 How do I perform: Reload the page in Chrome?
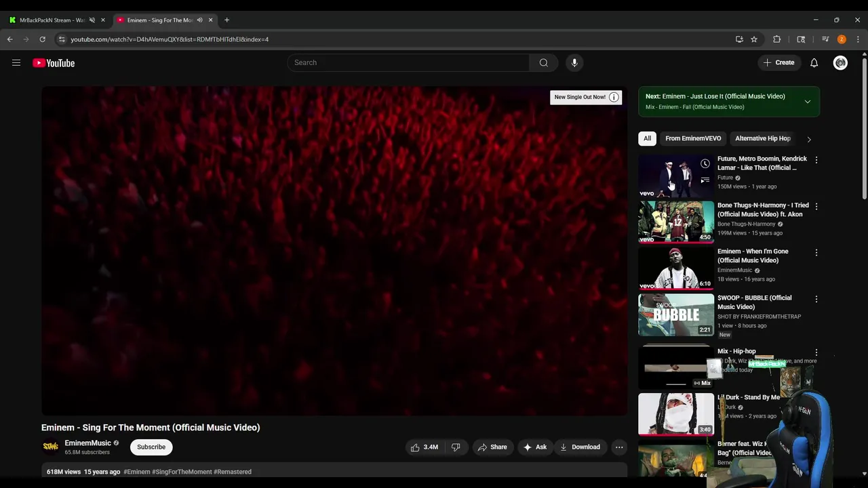pos(42,39)
